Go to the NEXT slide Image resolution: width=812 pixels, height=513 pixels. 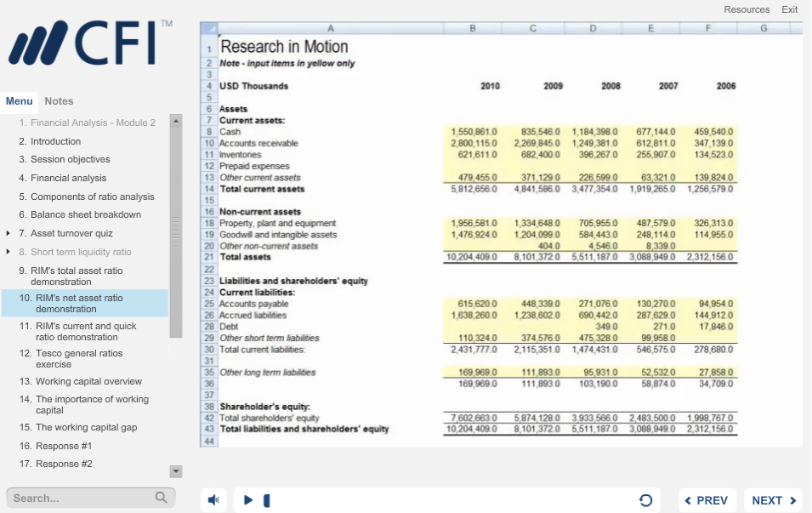(773, 500)
